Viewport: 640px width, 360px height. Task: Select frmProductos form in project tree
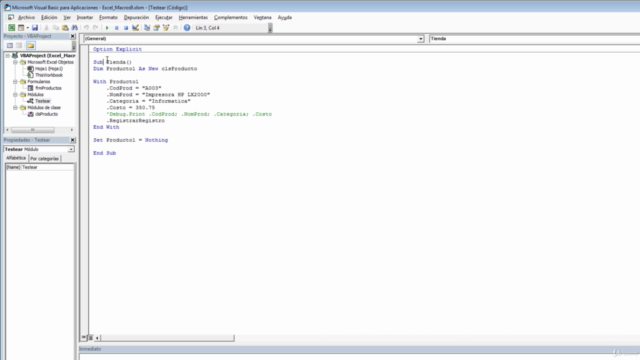click(x=48, y=88)
